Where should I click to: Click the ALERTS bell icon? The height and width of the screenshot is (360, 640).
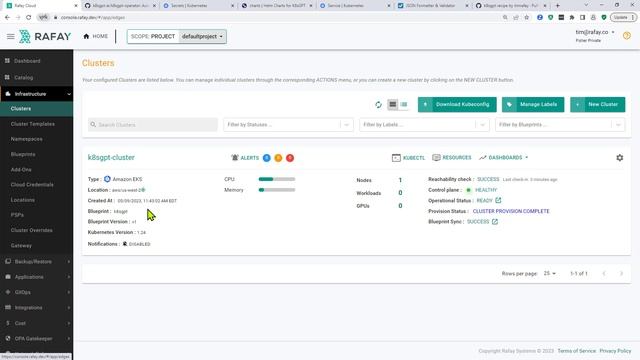(x=235, y=158)
